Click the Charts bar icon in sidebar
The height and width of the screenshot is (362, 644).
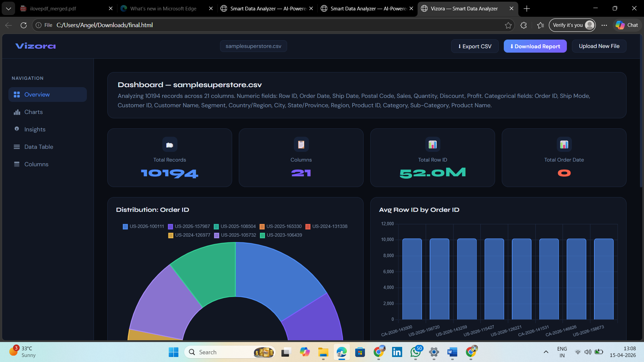(17, 112)
